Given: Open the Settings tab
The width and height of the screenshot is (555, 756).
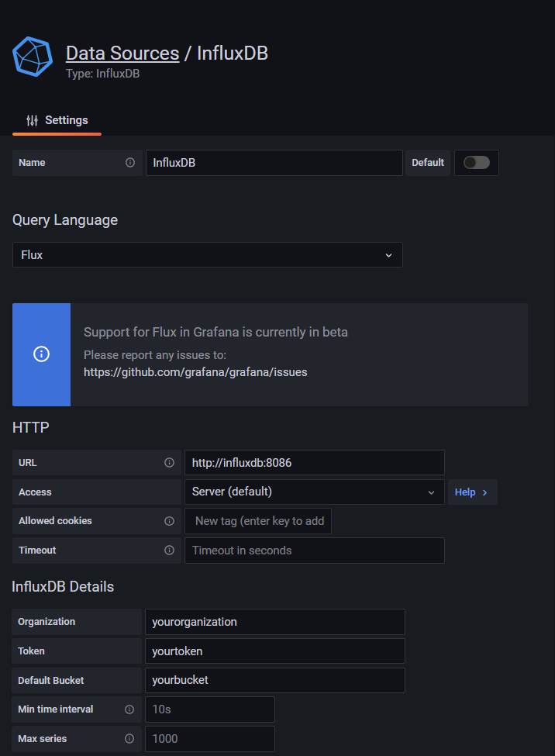Looking at the screenshot, I should coord(57,120).
